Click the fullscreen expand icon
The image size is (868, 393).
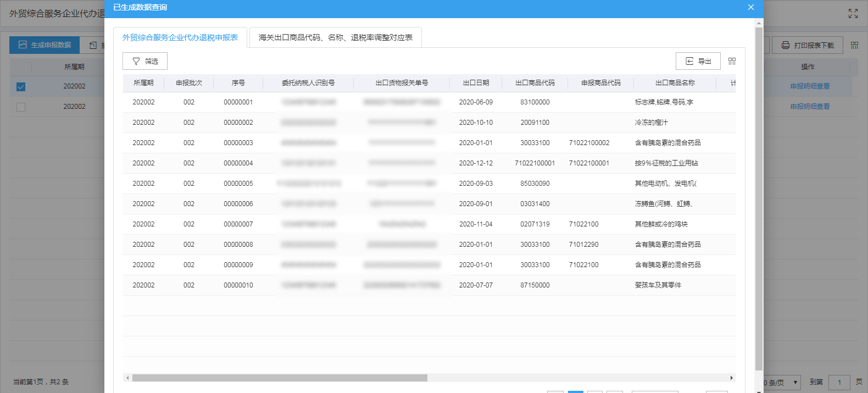tap(853, 14)
